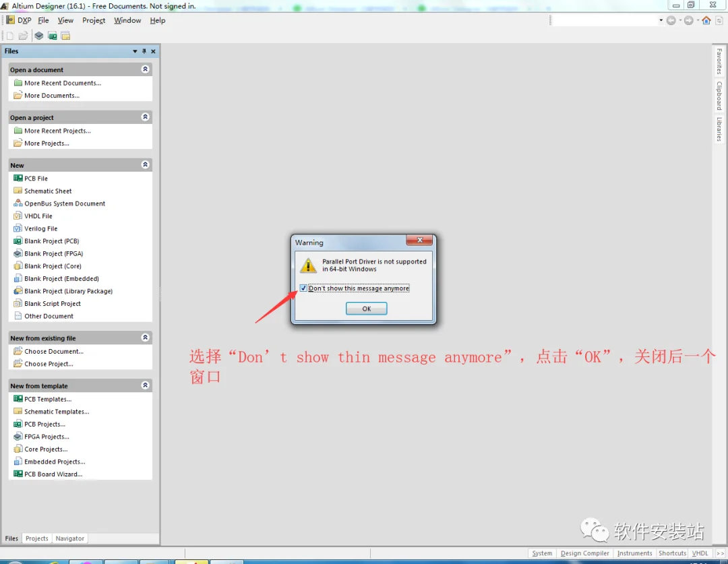Screen dimensions: 728x564
Task: Collapse the "New from template" section
Action: (x=146, y=385)
